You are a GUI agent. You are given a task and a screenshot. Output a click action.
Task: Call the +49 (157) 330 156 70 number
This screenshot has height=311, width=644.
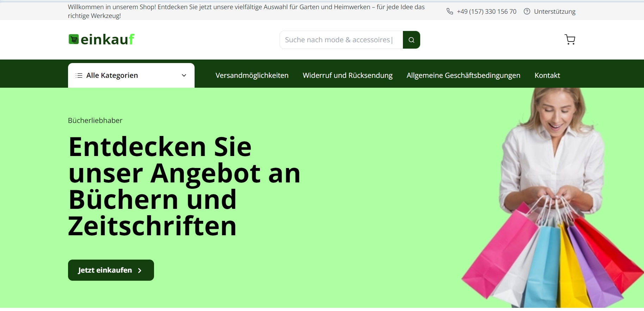click(486, 11)
